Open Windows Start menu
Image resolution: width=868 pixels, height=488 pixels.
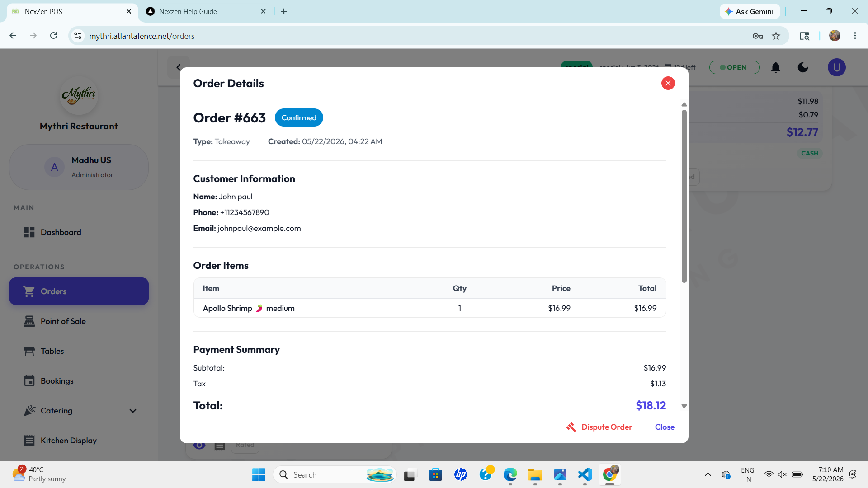pyautogui.click(x=259, y=474)
